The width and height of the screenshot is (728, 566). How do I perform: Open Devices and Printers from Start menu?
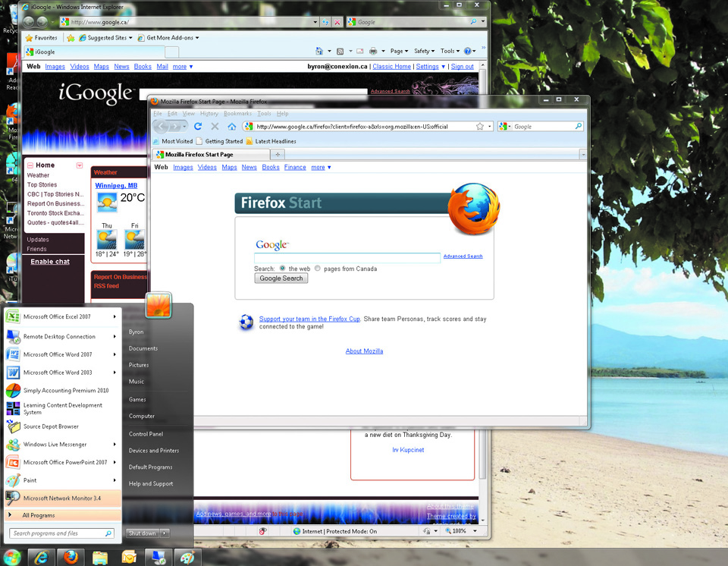coord(154,450)
